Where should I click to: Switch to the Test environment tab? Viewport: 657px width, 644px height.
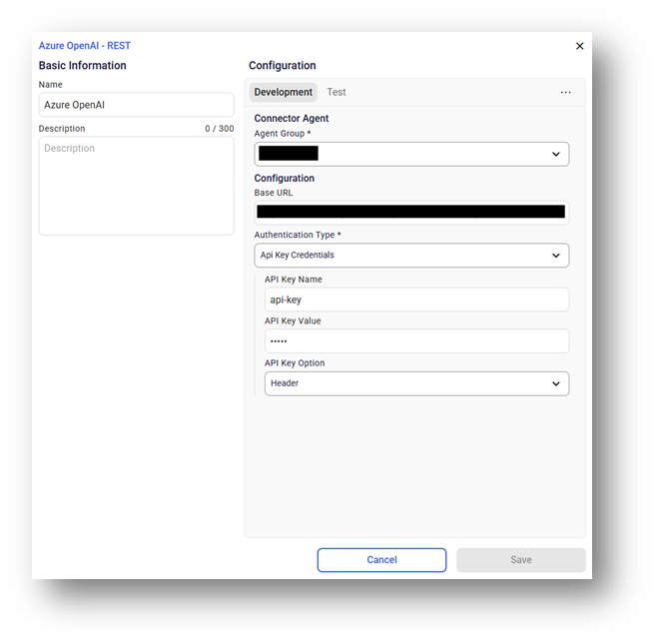click(336, 92)
